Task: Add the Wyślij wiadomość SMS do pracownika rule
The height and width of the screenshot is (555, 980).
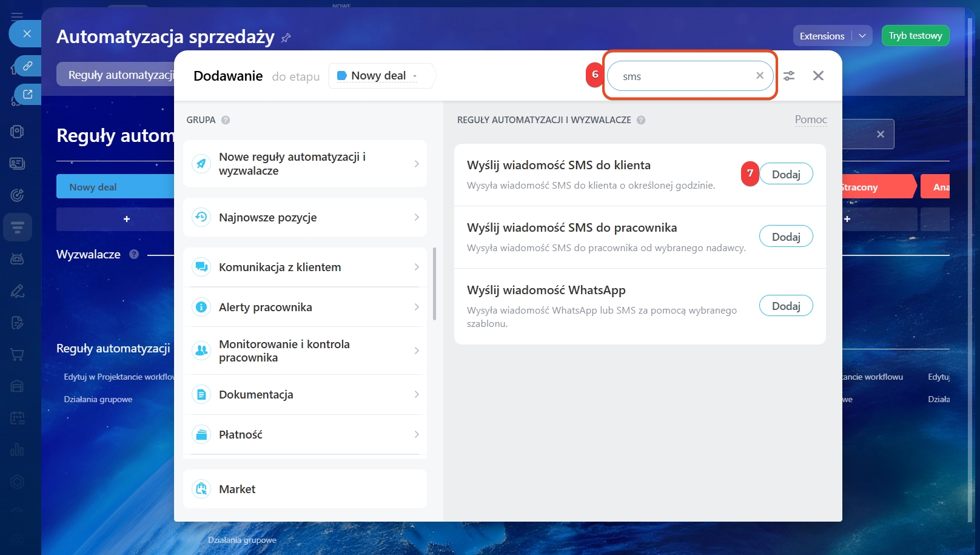Action: click(786, 237)
